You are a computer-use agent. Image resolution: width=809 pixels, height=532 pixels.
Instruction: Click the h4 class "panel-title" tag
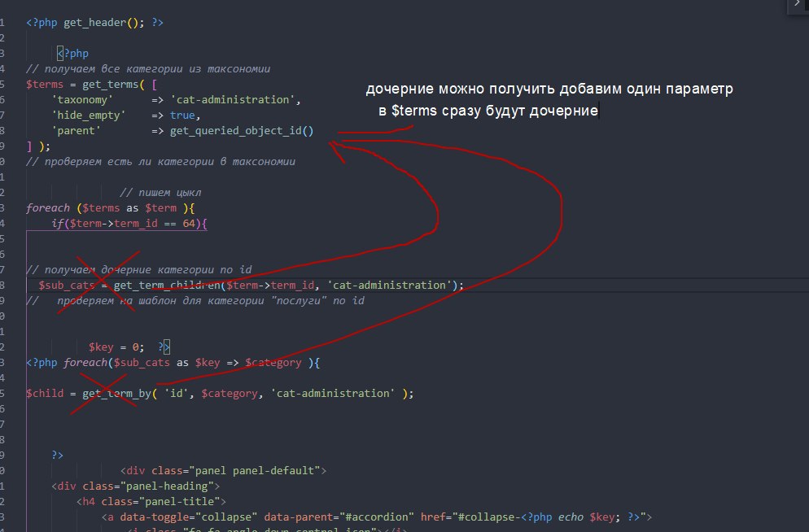click(151, 502)
